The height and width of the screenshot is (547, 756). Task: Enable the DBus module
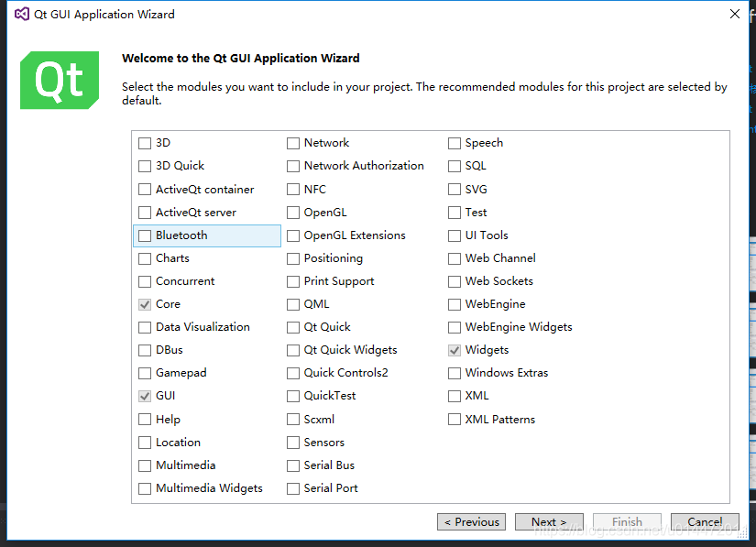[x=145, y=350]
